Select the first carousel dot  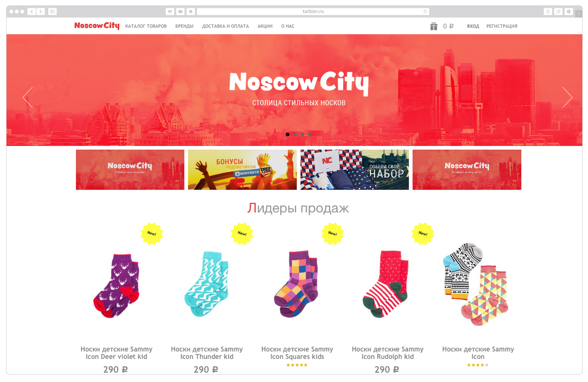point(288,134)
